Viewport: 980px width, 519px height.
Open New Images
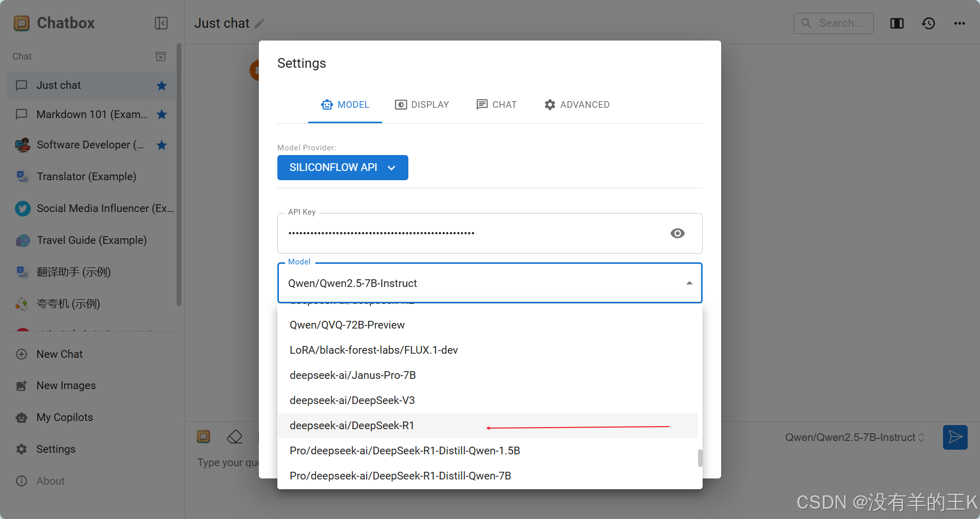[x=91, y=386]
